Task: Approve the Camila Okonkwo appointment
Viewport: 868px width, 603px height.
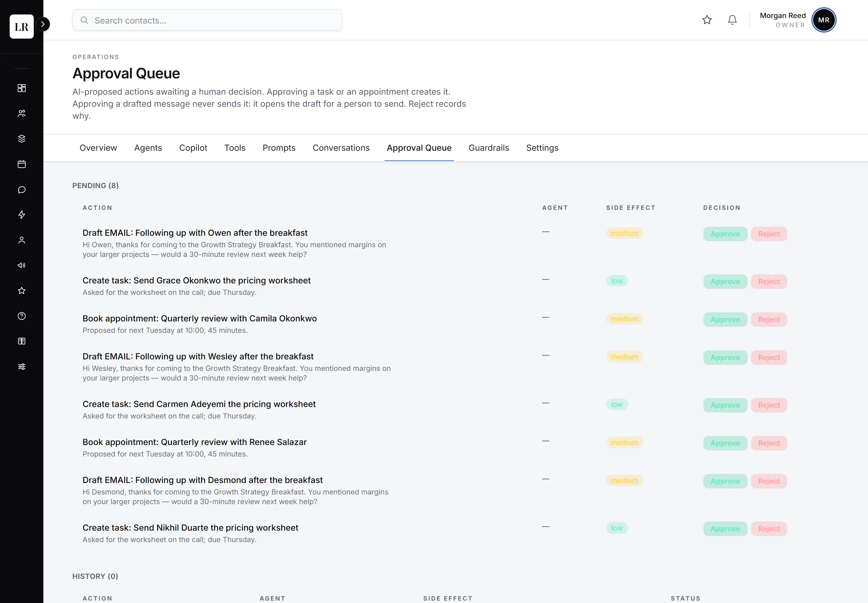Action: point(725,320)
